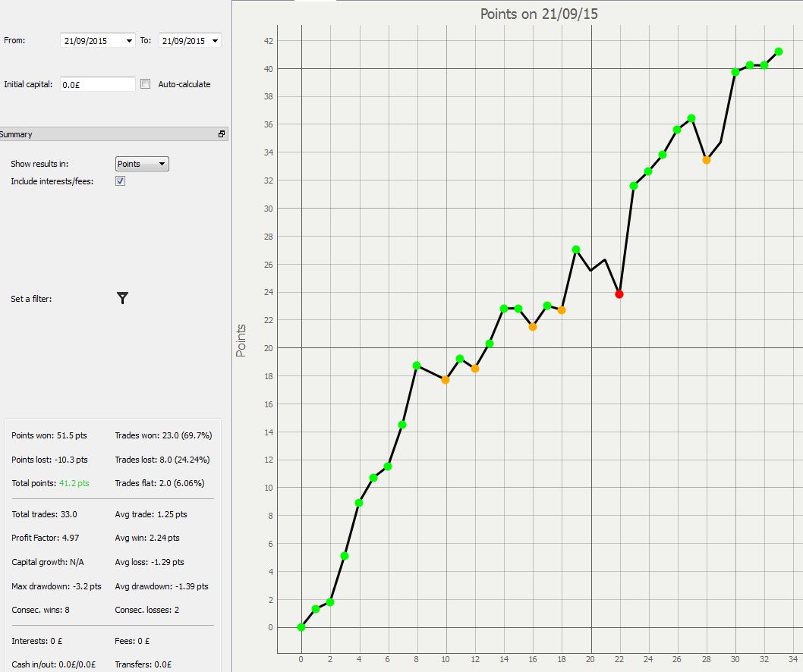803x672 pixels.
Task: Click the Summary panel header
Action: pos(112,134)
